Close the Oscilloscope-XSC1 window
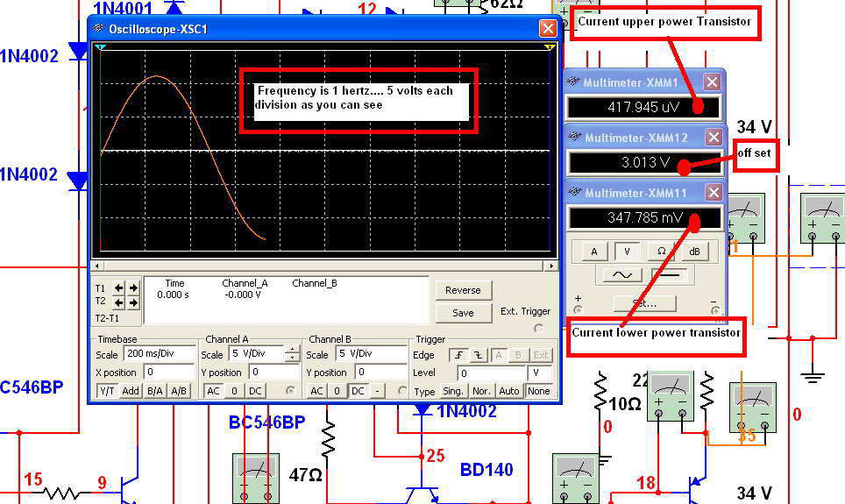The width and height of the screenshot is (845, 504). pyautogui.click(x=548, y=28)
